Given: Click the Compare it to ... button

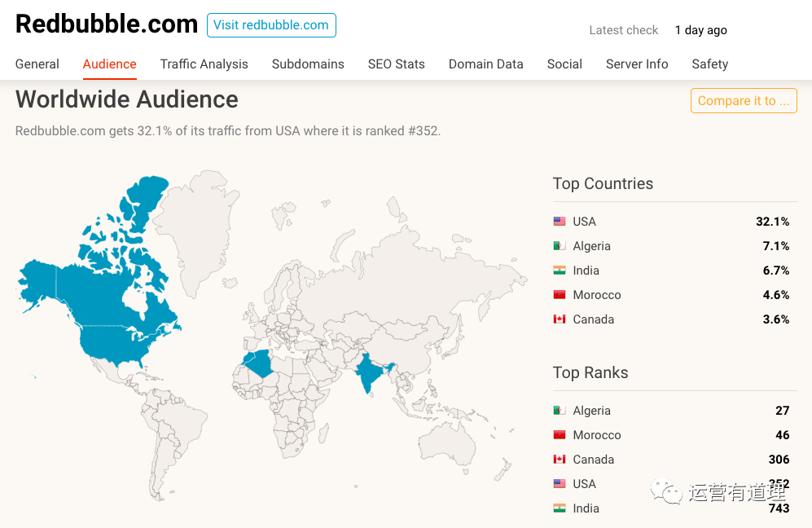Looking at the screenshot, I should tap(744, 100).
